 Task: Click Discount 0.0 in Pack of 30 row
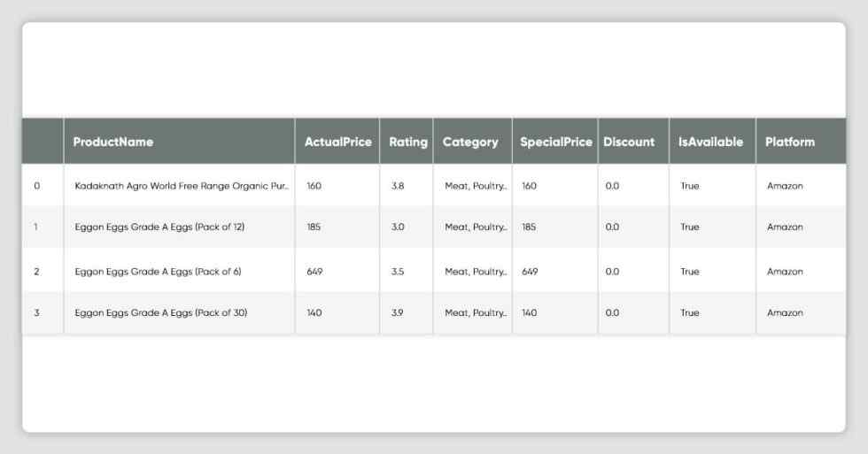[612, 312]
